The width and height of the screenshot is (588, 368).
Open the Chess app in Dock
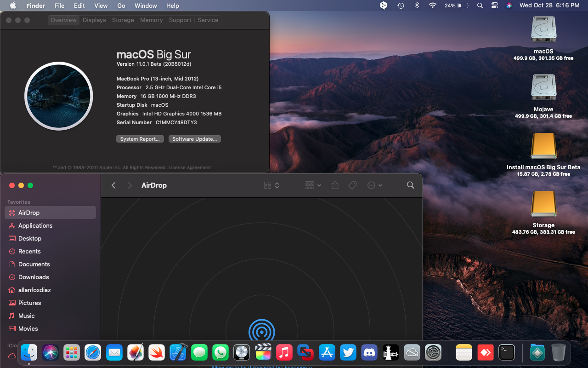click(x=391, y=353)
